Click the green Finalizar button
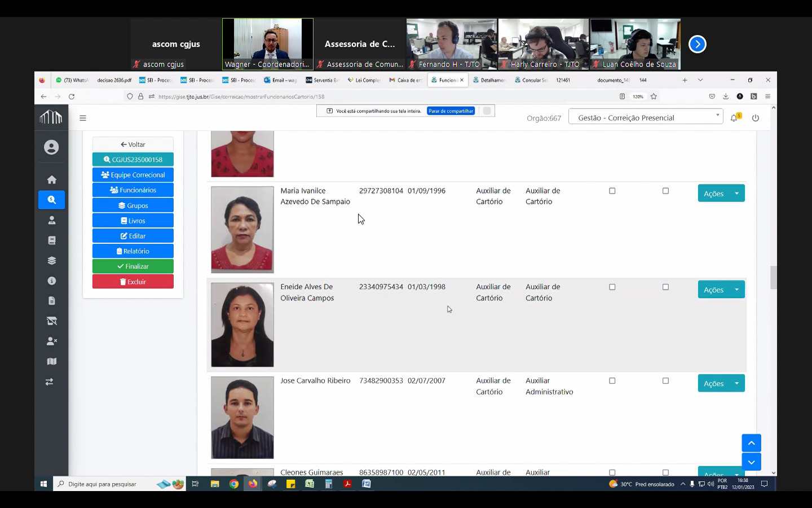The height and width of the screenshot is (508, 812). (x=133, y=266)
